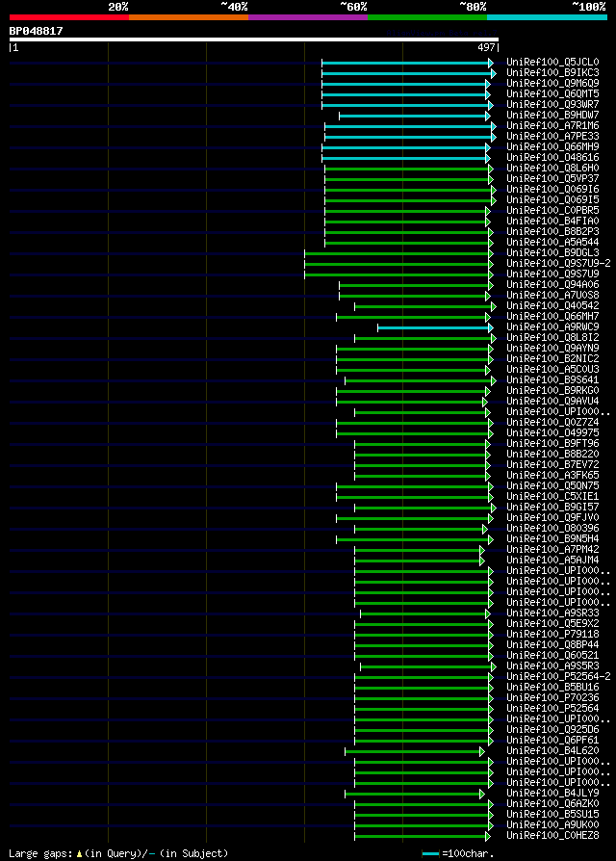
Task: Open hit UniRef100_Q93WR7
Action: 552,104
